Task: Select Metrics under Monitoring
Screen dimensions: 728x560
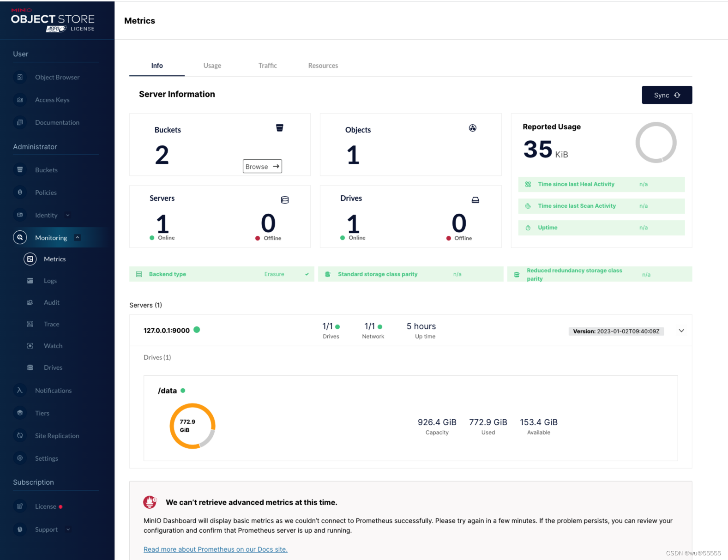Action: 54,259
